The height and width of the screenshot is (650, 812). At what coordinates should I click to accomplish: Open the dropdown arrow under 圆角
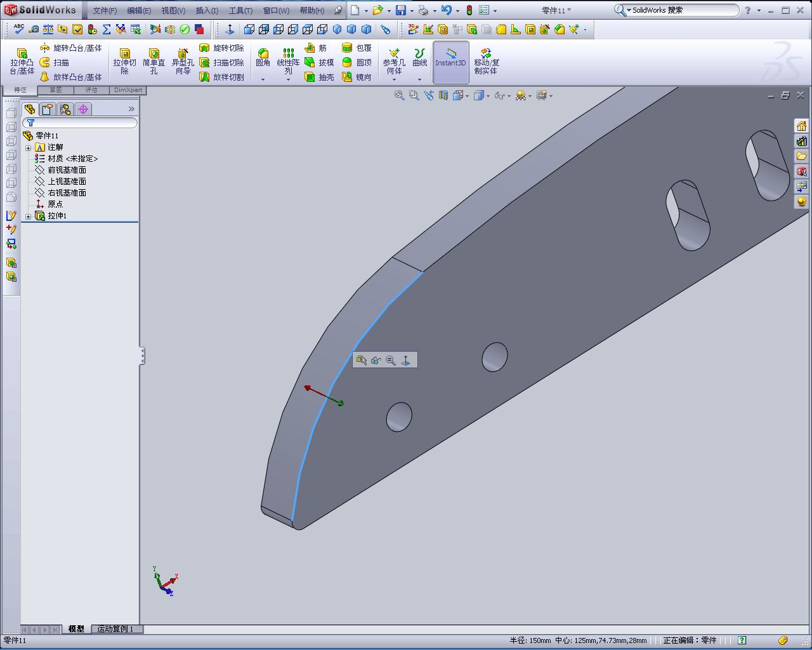[263, 79]
